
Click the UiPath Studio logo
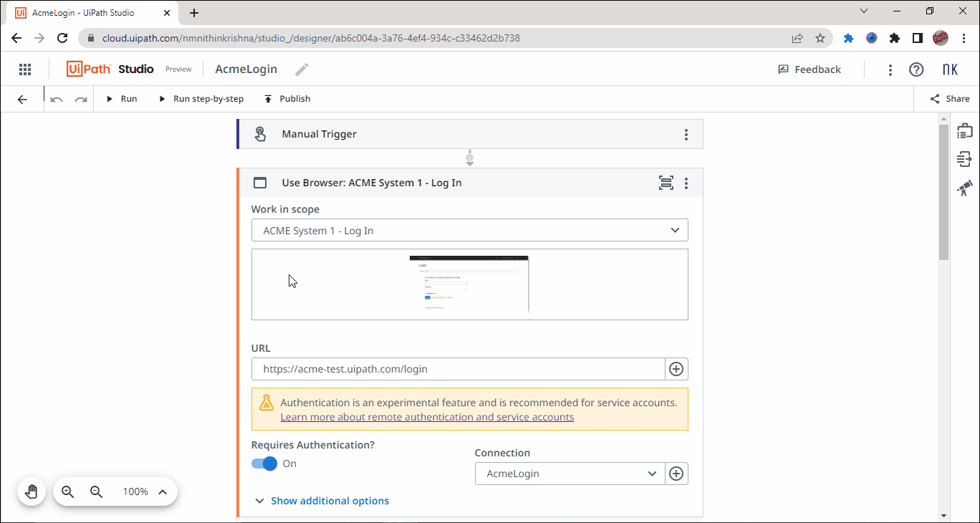pos(110,69)
